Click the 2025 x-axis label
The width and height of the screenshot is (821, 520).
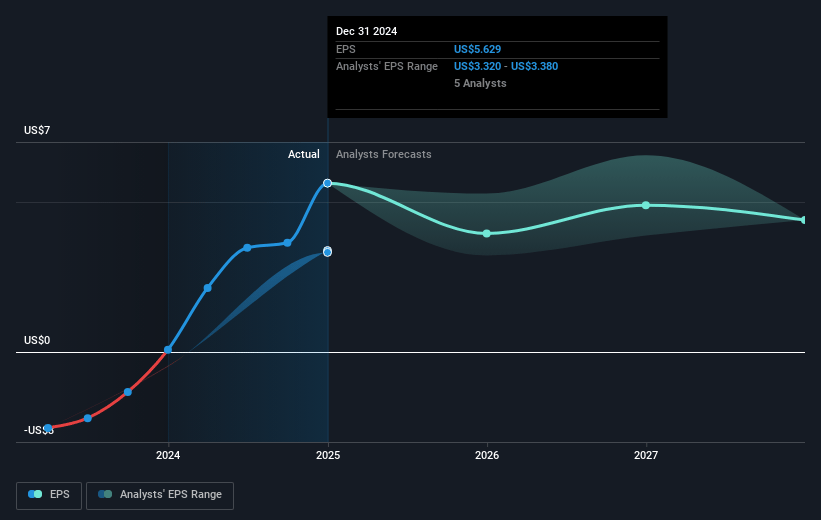pyautogui.click(x=328, y=455)
